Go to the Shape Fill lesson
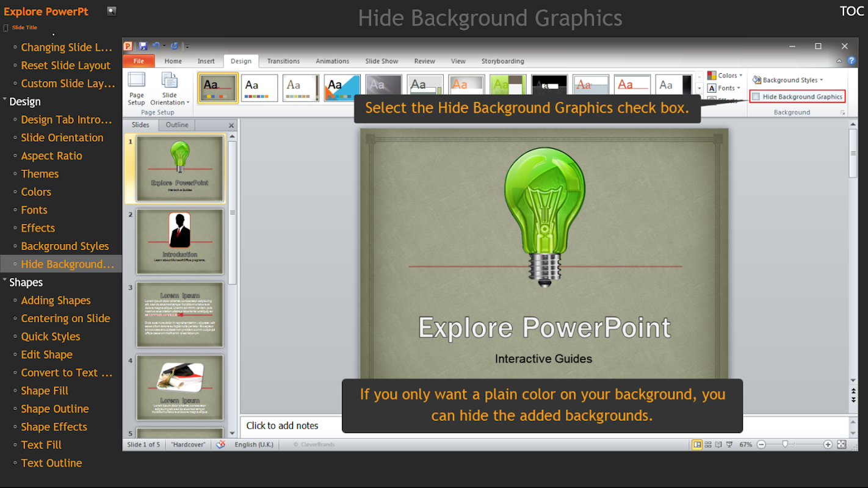Image resolution: width=868 pixels, height=488 pixels. tap(45, 390)
